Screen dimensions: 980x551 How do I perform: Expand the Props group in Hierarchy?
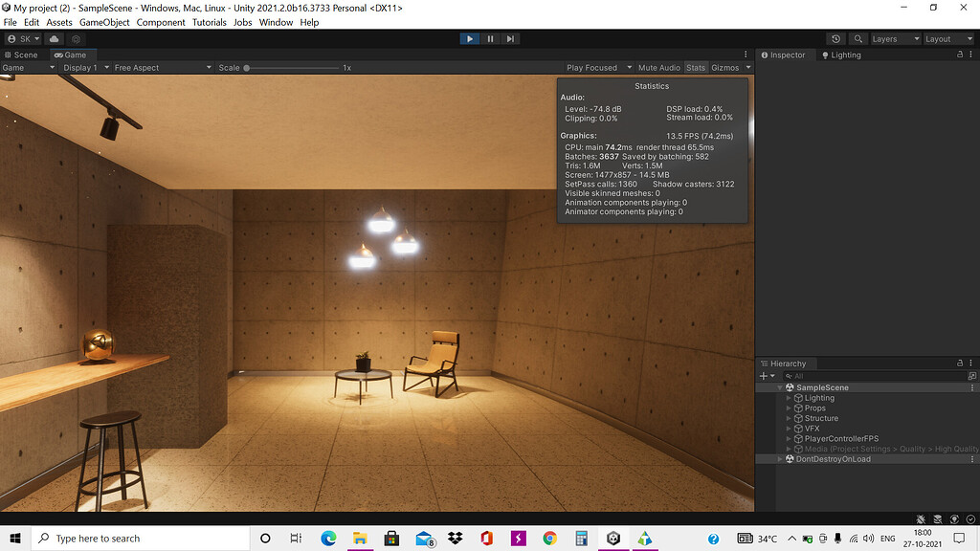pyautogui.click(x=789, y=408)
